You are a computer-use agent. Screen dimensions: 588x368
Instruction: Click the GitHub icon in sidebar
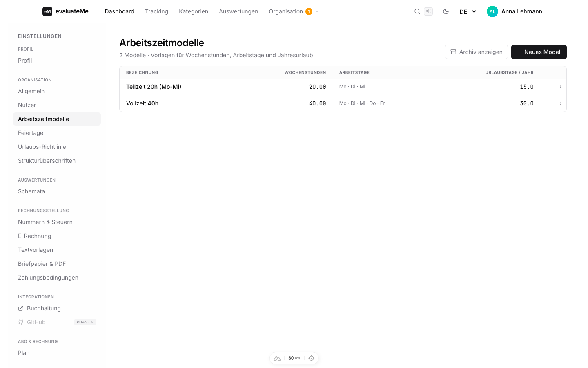21,322
